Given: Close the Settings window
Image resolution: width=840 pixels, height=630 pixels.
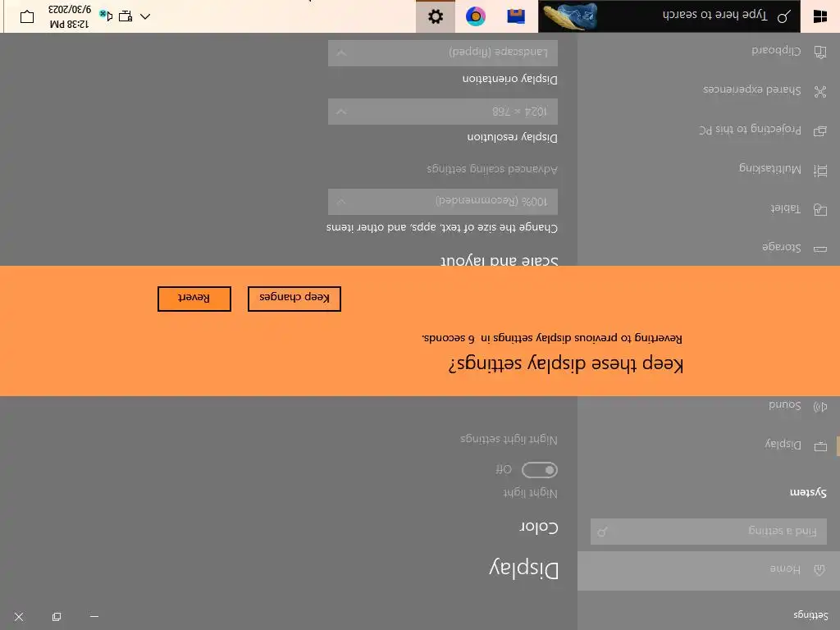Looking at the screenshot, I should coord(19,617).
